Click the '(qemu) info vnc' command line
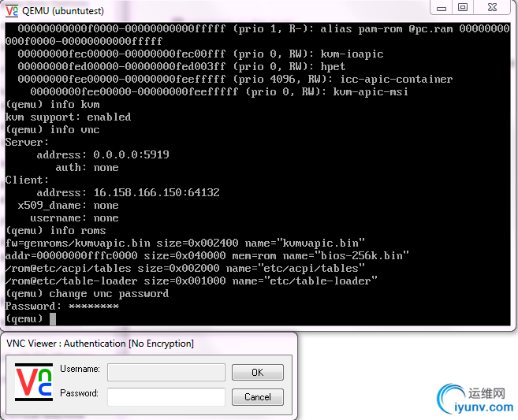The height and width of the screenshot is (420, 518). [x=53, y=129]
